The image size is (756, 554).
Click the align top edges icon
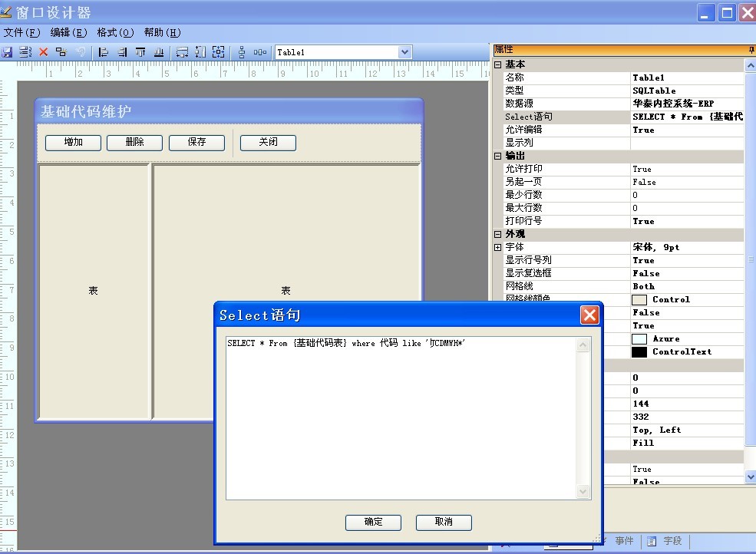click(140, 52)
